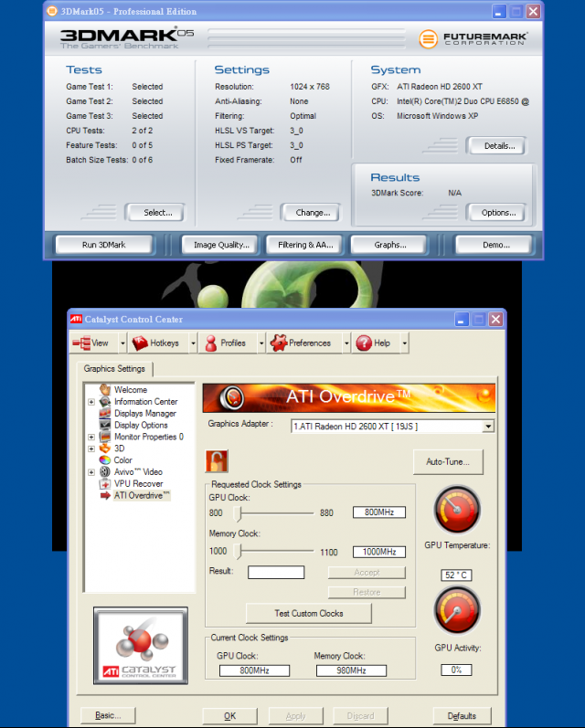Click the Overdrive unlock padlock icon
Viewport: 585px width, 728px height.
click(x=217, y=461)
